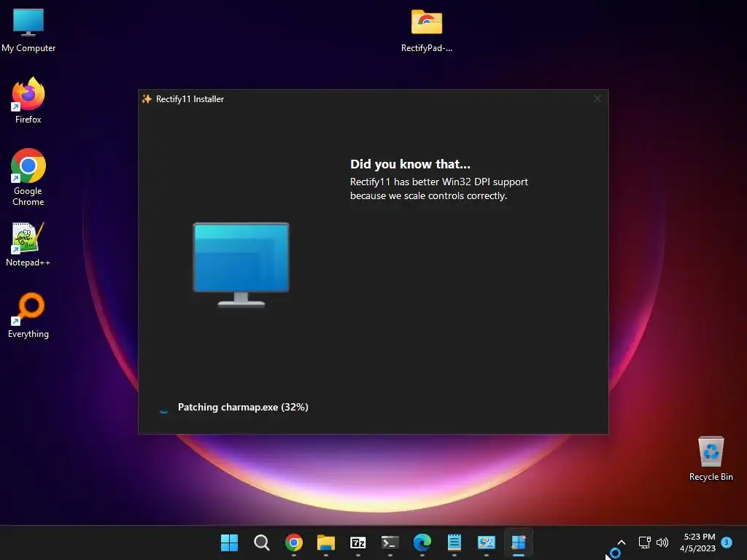Image resolution: width=747 pixels, height=560 pixels.
Task: Click the 'Patching charmap.exe (32%)' status text
Action: pyautogui.click(x=243, y=407)
